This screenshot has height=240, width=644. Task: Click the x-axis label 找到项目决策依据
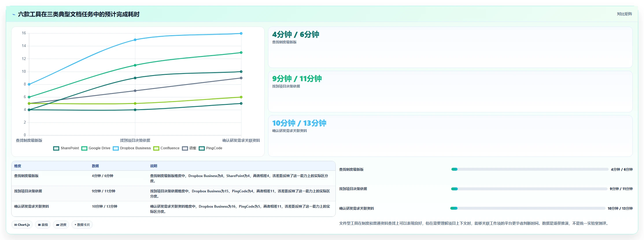[x=135, y=140]
